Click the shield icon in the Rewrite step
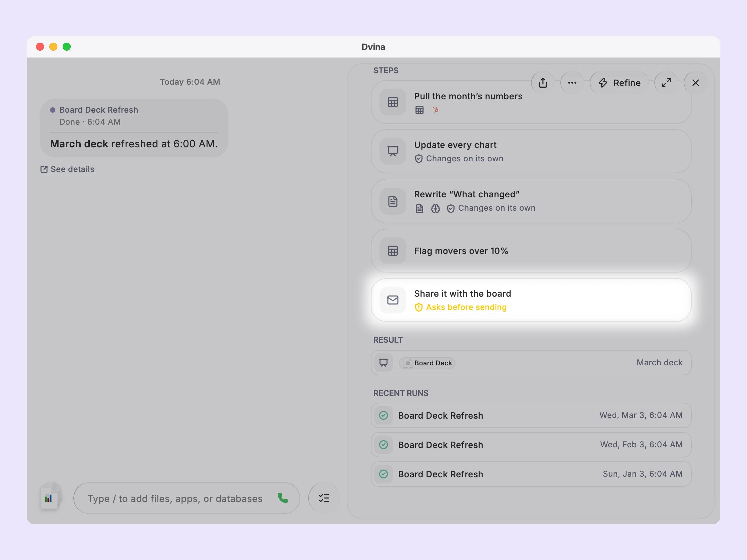747x560 pixels. [x=451, y=209]
